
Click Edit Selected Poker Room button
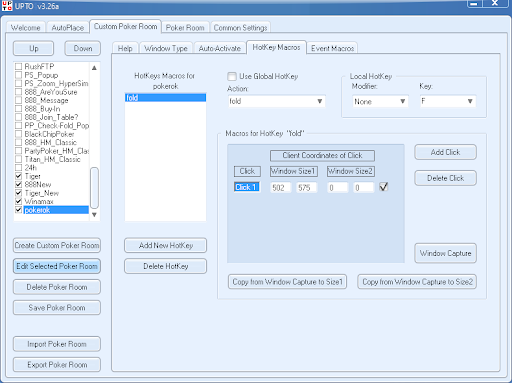(57, 266)
